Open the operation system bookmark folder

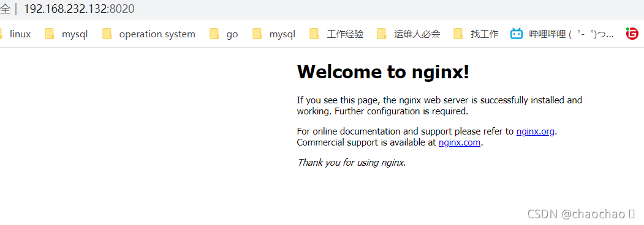coord(149,34)
